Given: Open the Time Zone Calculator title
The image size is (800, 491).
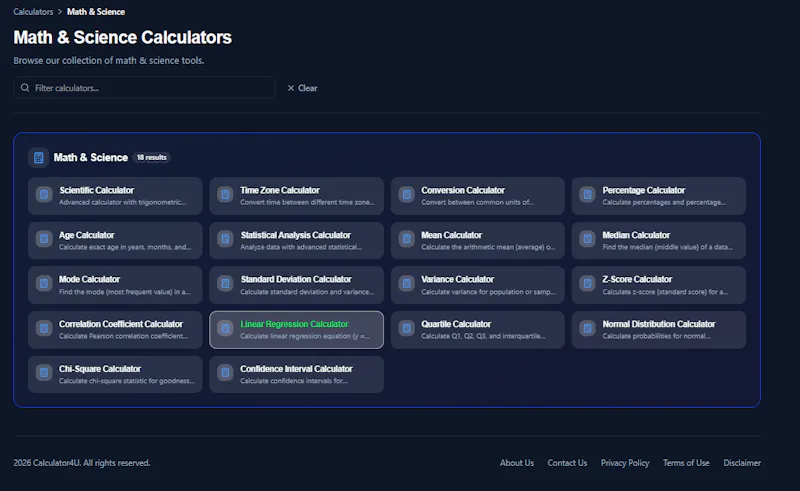Looking at the screenshot, I should tap(280, 190).
